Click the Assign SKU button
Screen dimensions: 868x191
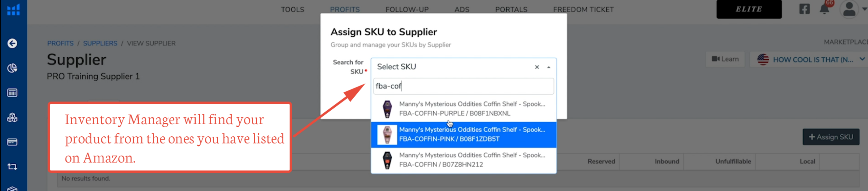830,137
